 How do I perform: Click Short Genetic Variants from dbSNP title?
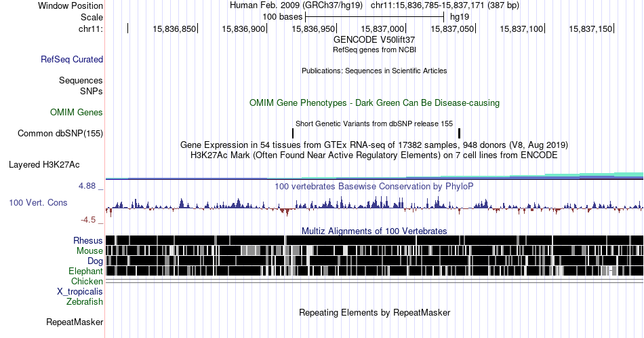click(374, 124)
